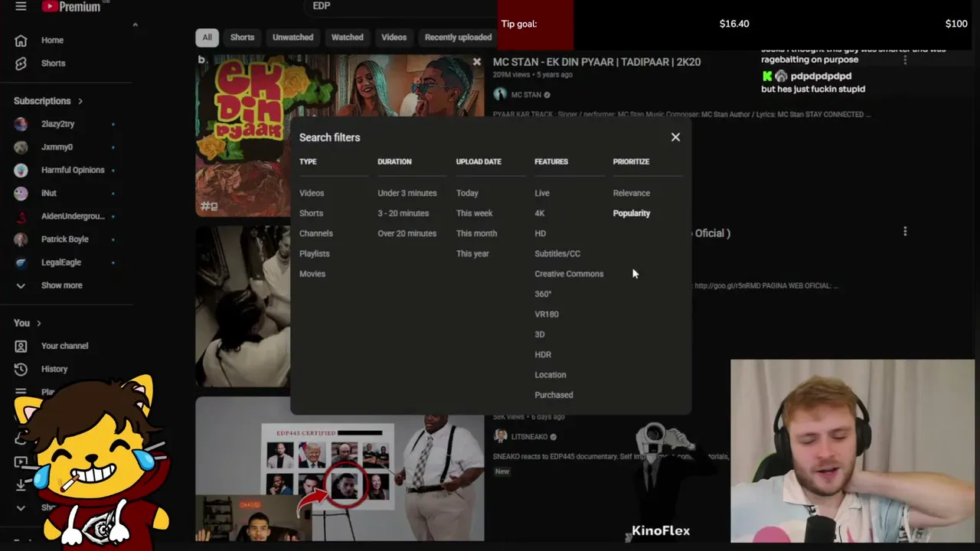Select the Unwatched filter chip
Screen dimensions: 980x551
pos(292,37)
